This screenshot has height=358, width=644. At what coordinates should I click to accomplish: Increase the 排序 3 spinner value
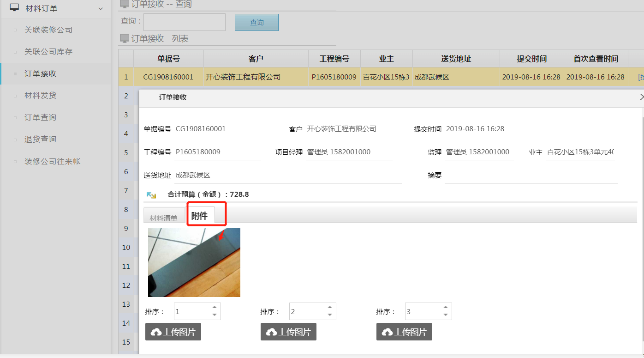click(446, 308)
